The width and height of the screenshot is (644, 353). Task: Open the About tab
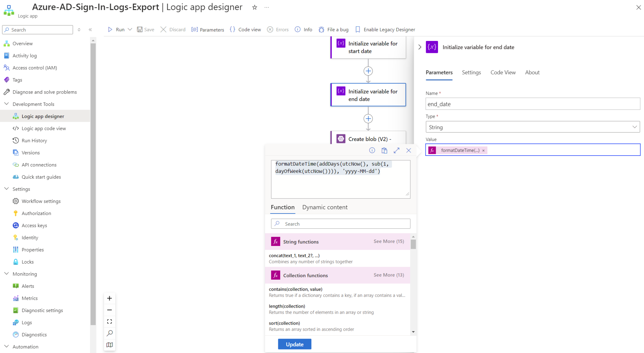532,72
